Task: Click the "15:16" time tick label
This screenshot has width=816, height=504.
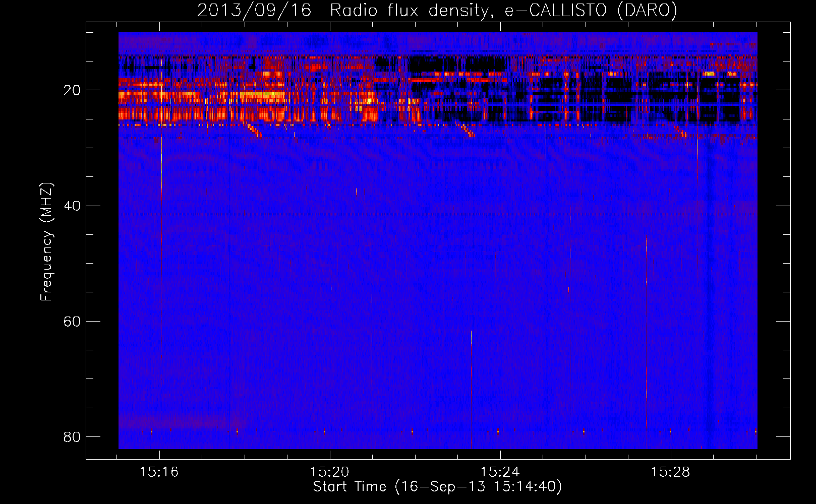Action: tap(159, 472)
